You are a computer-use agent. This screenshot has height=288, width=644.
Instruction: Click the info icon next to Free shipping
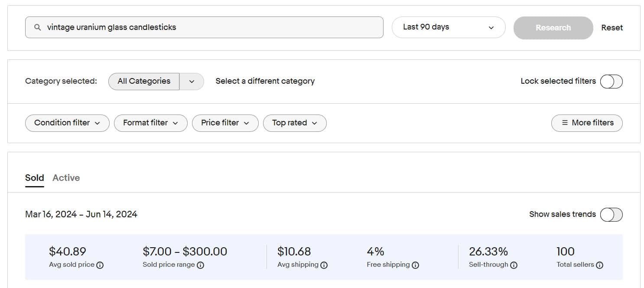(415, 265)
